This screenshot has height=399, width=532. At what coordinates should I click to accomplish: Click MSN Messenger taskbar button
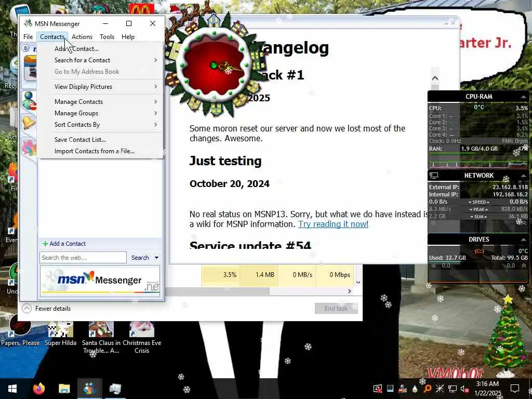(x=89, y=389)
